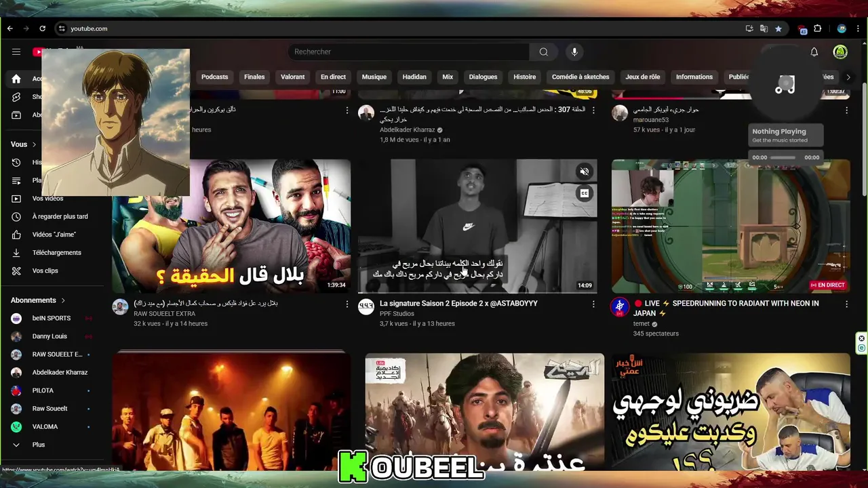Click the search magnifier button
This screenshot has width=868, height=488.
[x=543, y=52]
